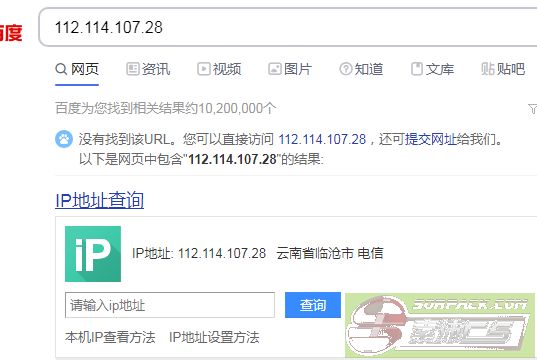Screen dimensions: 537x360
Task: Click the Baidu paw icon
Action: point(64,139)
